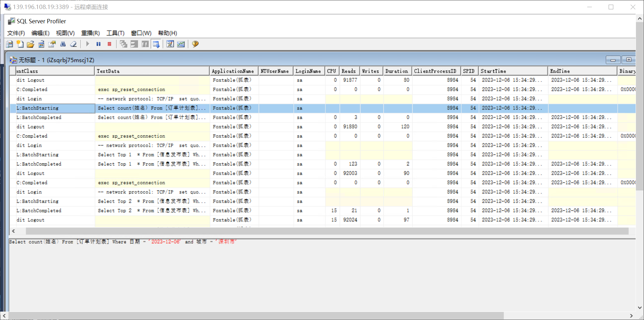644x320 pixels.
Task: Click the ApplicationName column header
Action: 234,71
